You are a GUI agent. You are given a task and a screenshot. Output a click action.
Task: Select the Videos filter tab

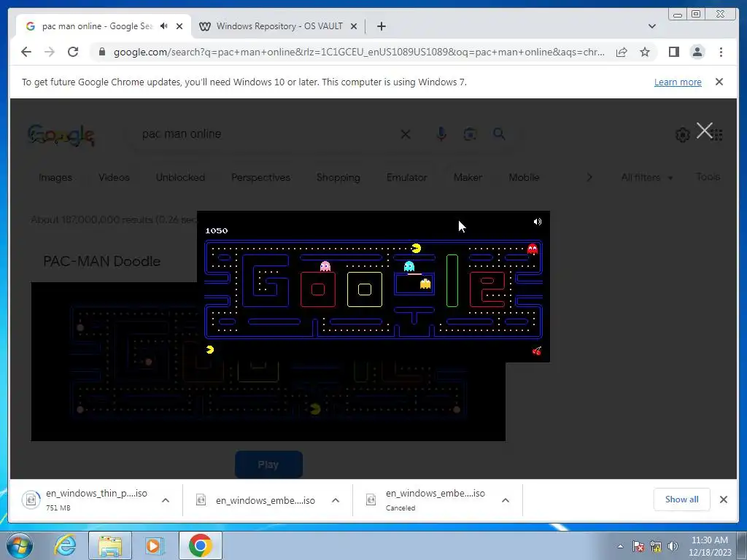tap(114, 177)
